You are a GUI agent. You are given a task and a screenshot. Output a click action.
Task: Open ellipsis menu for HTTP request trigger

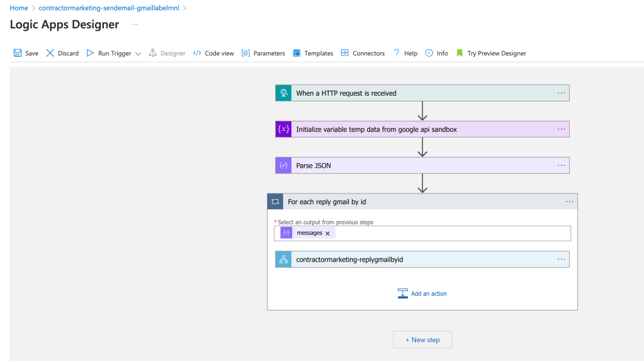click(561, 93)
